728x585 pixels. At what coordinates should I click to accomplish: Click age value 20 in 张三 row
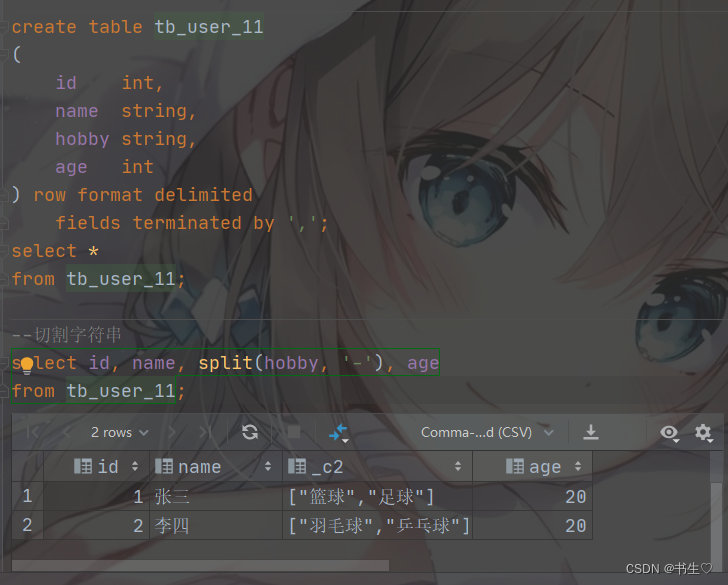click(533, 497)
